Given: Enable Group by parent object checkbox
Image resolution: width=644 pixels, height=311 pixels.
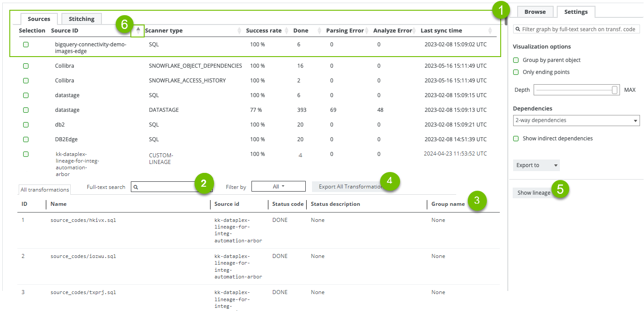Looking at the screenshot, I should 516,60.
